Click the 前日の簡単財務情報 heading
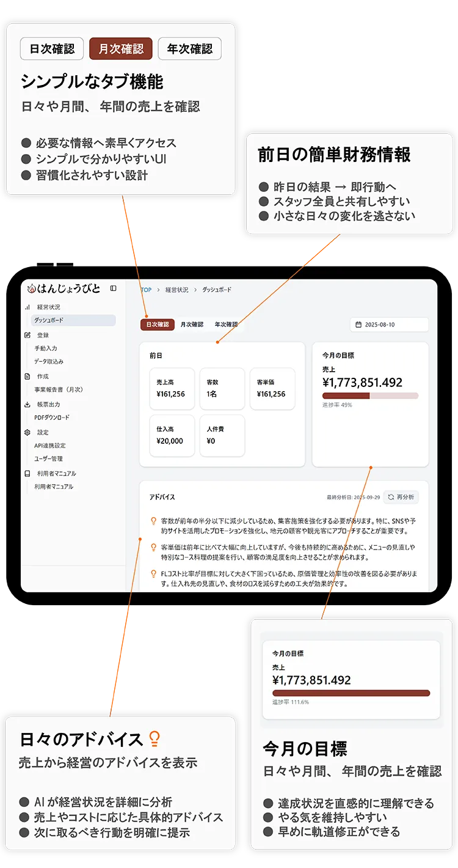This screenshot has height=868, width=458. (x=334, y=155)
